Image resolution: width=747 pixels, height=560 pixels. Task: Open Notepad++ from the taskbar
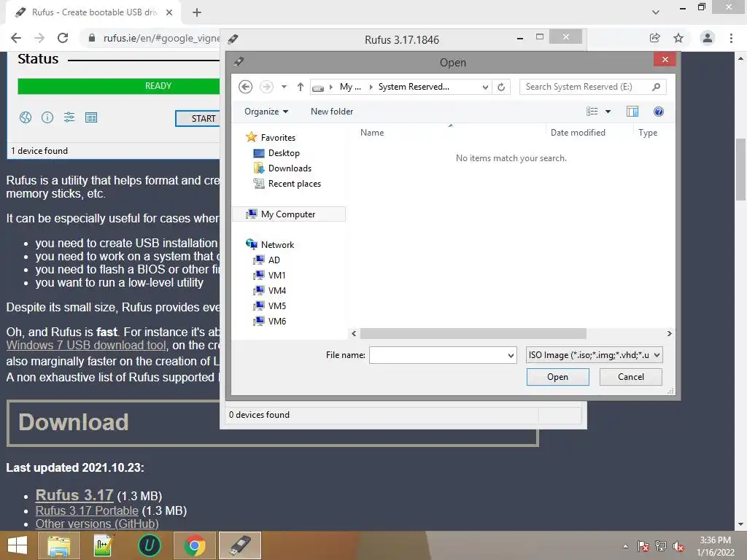coord(103,545)
